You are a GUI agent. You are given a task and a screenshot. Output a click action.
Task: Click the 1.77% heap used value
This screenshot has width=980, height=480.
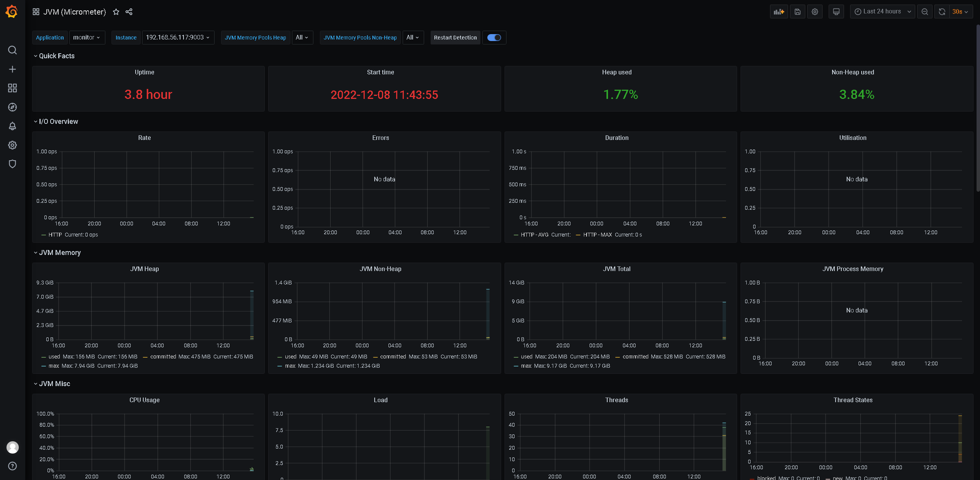point(621,95)
